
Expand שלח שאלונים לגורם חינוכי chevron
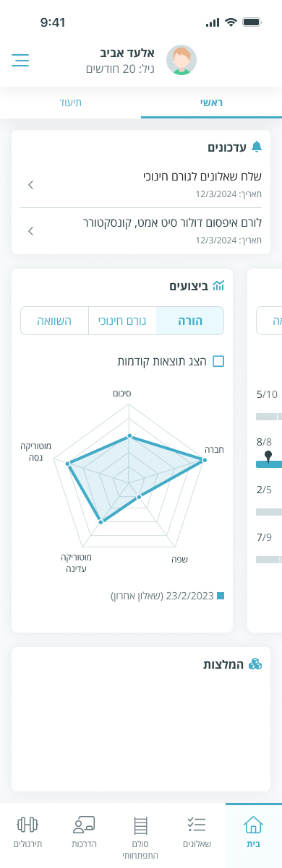click(30, 185)
